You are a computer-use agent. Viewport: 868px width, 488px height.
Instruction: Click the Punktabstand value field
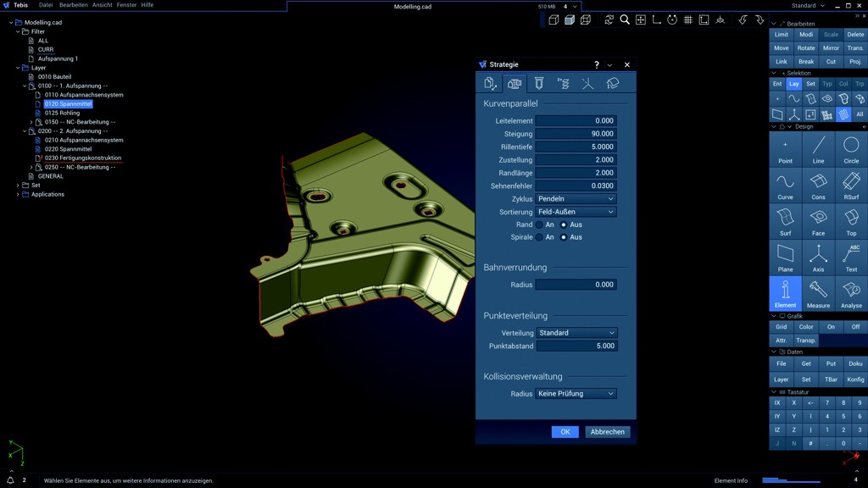coord(576,347)
